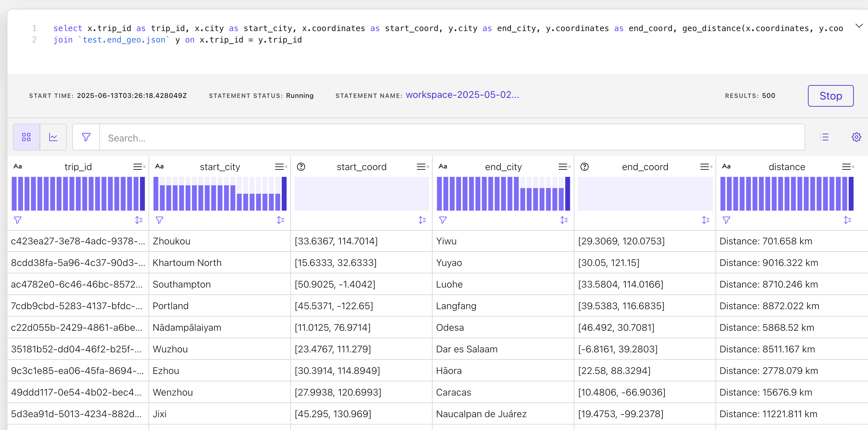The image size is (868, 430).
Task: Select trip id 8cdd38fa-5a96-4c37-90d3 cell
Action: [78, 263]
